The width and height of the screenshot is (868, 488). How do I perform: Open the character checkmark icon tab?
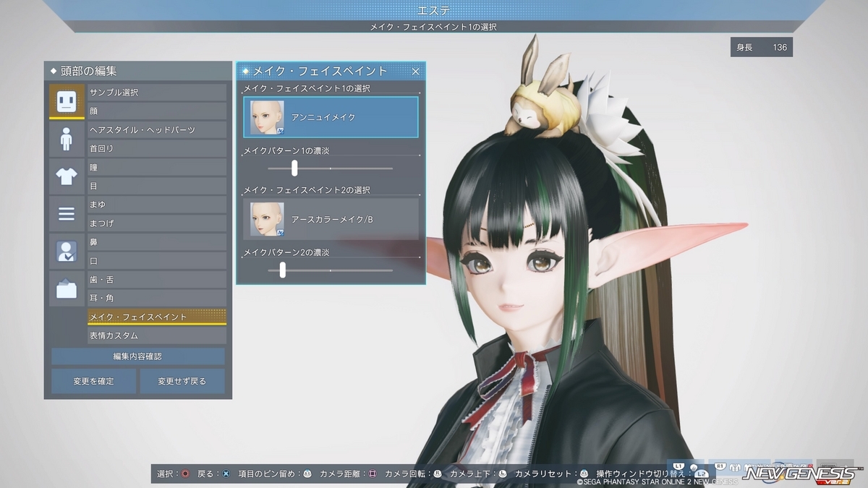(x=67, y=252)
